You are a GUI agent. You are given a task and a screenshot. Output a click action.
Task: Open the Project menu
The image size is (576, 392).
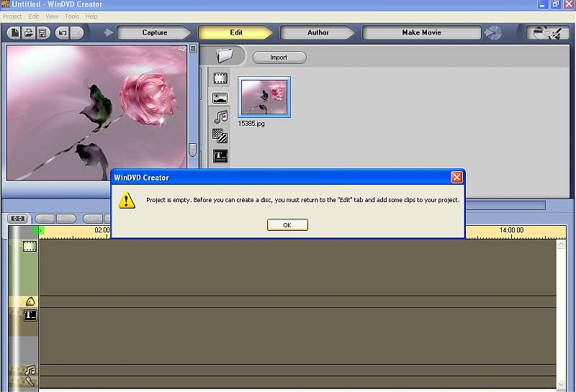point(12,17)
